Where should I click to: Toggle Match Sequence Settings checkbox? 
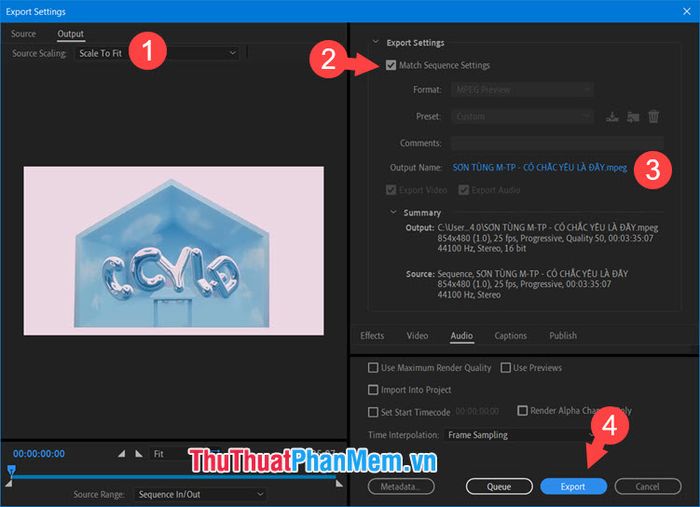(391, 65)
